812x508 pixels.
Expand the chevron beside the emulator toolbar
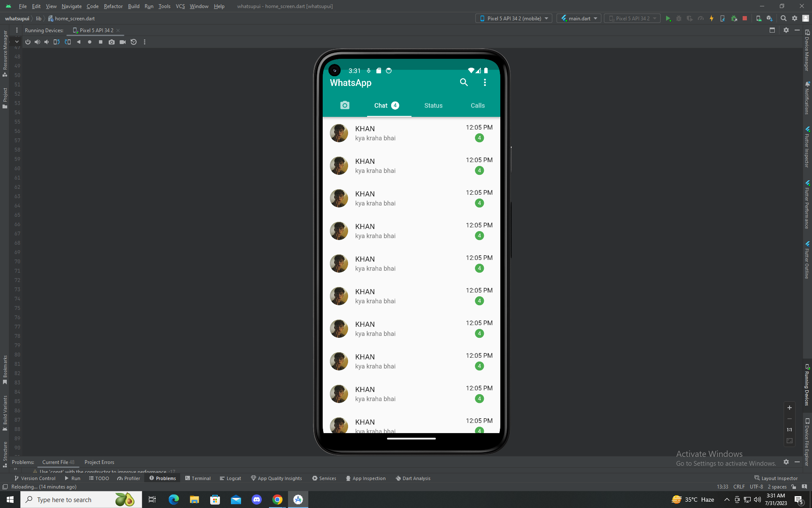[x=16, y=42]
